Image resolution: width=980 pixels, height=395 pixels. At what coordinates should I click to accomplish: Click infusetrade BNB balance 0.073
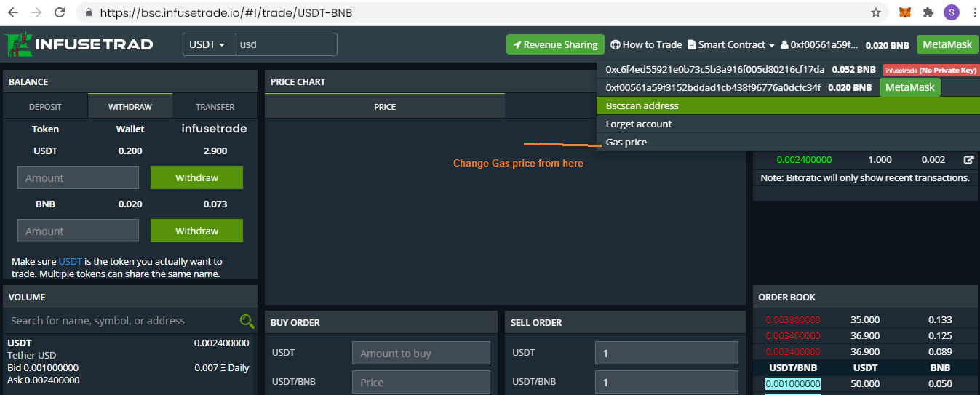215,204
